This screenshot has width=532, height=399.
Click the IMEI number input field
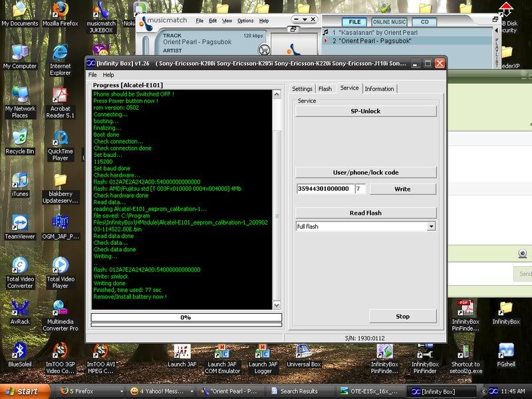(325, 189)
